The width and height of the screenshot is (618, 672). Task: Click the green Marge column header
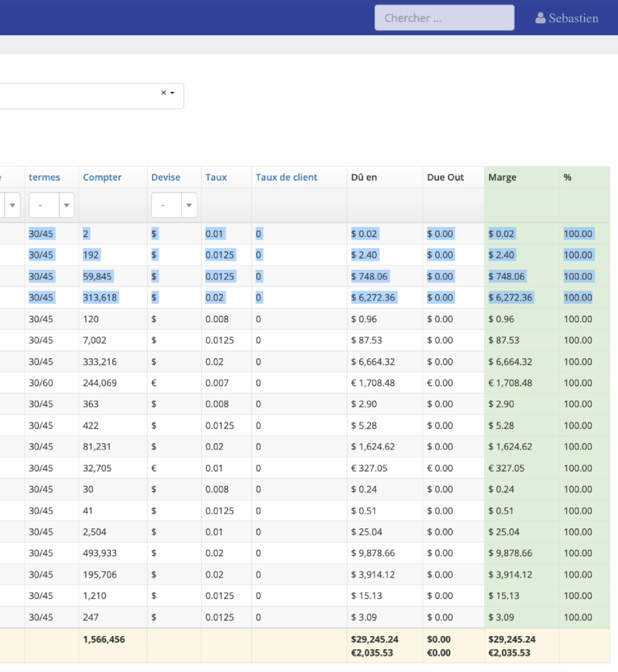click(502, 177)
